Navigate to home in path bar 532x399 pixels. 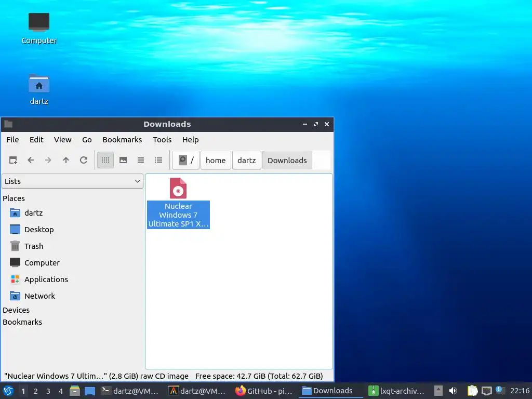(x=216, y=160)
